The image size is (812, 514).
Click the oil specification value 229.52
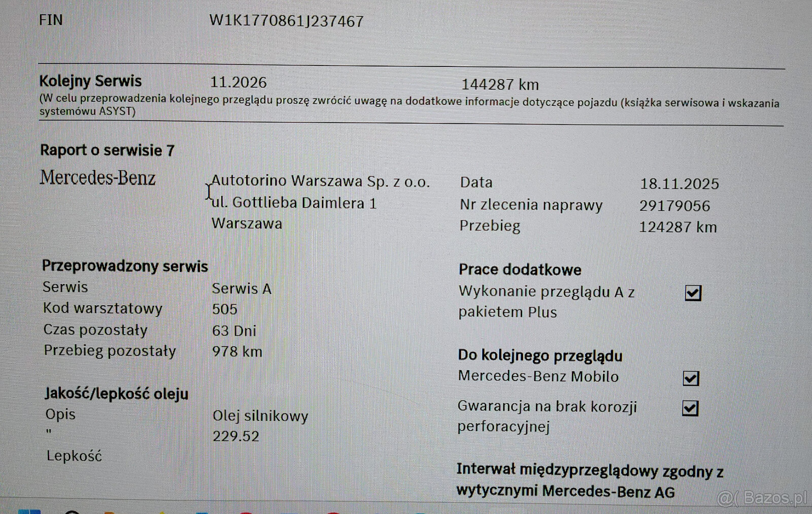(235, 436)
